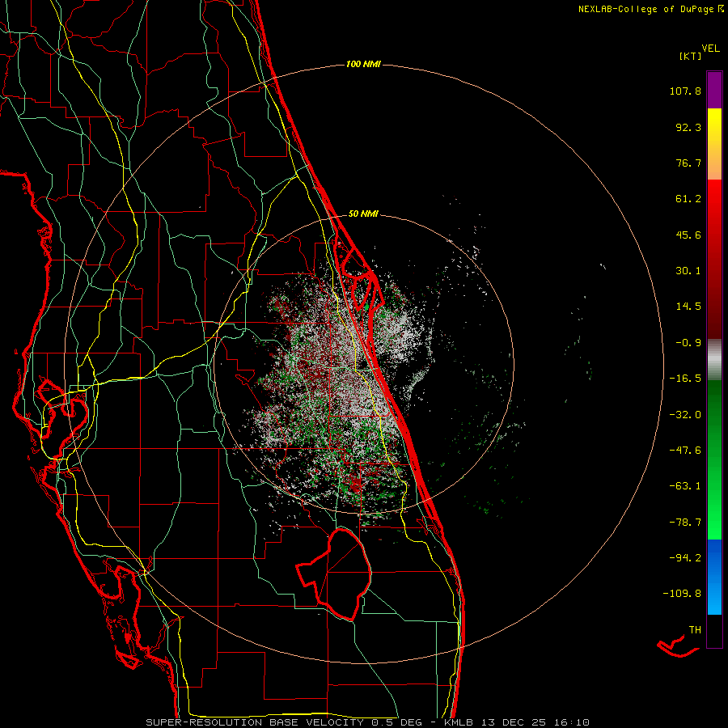
Task: Select the 61.2 legend value
Action: [x=688, y=199]
